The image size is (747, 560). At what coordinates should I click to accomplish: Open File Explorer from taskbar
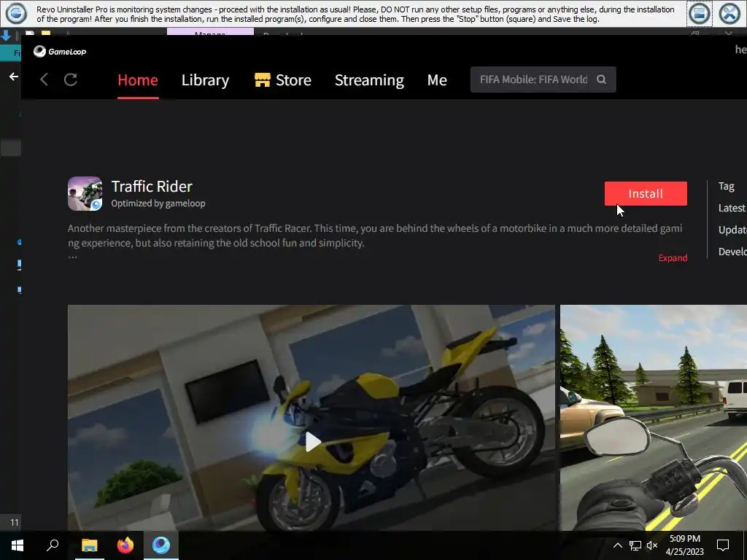coord(89,545)
